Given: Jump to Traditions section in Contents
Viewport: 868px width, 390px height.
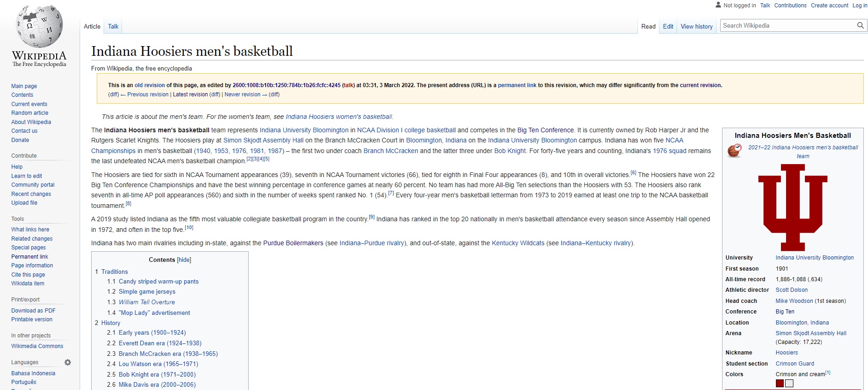Looking at the screenshot, I should click(115, 272).
